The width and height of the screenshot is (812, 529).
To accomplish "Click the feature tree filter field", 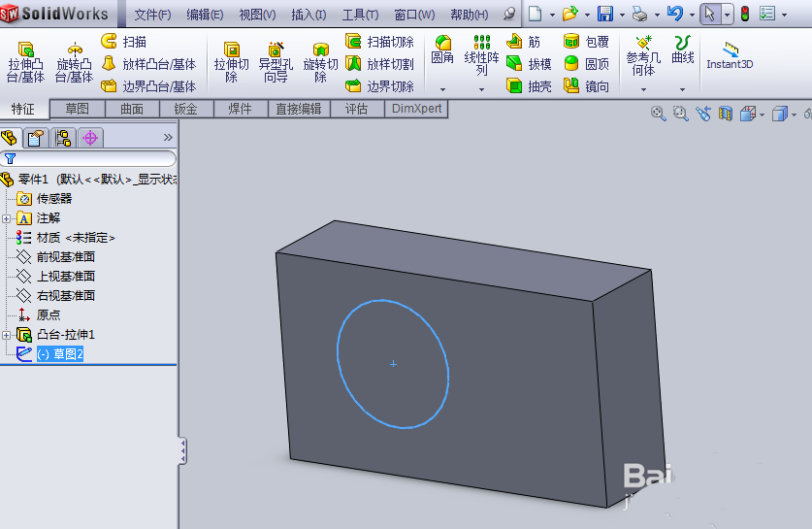I will point(88,158).
